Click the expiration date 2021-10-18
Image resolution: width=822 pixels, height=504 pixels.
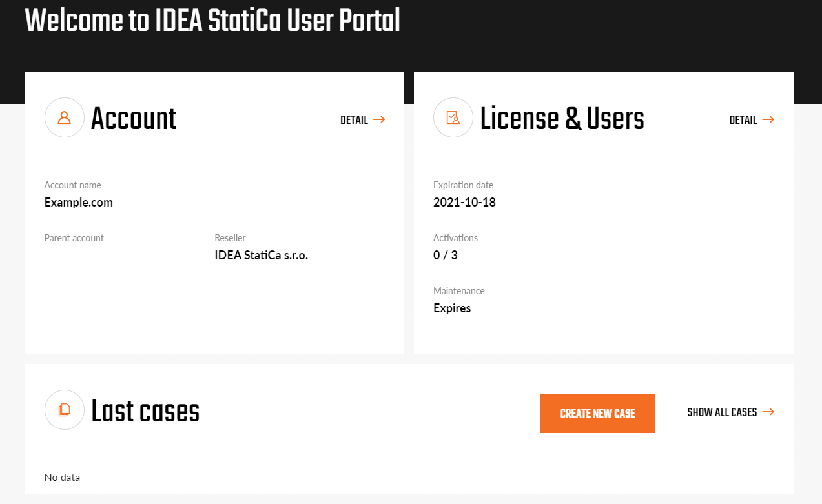coord(464,203)
